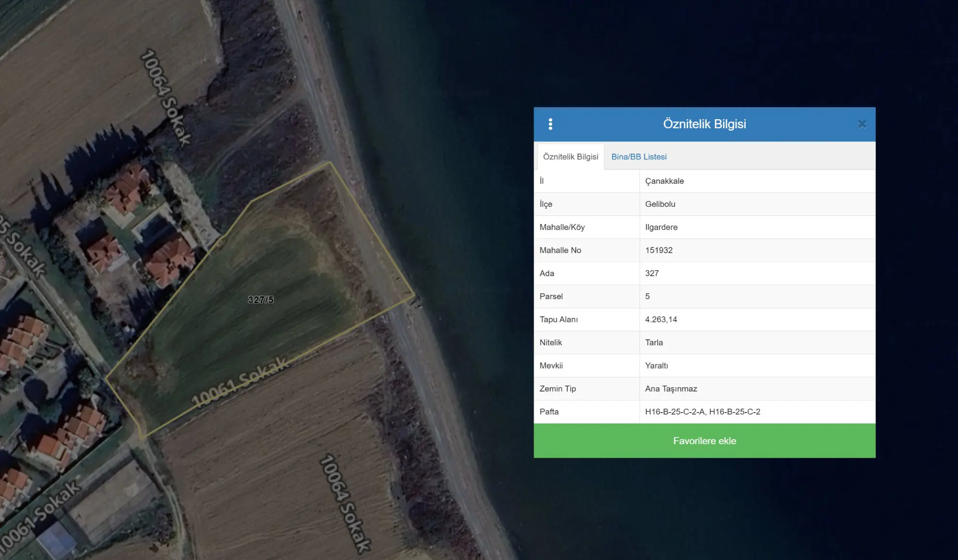Switch to the Bina/BB Listesi tab
The width and height of the screenshot is (958, 560).
(639, 157)
